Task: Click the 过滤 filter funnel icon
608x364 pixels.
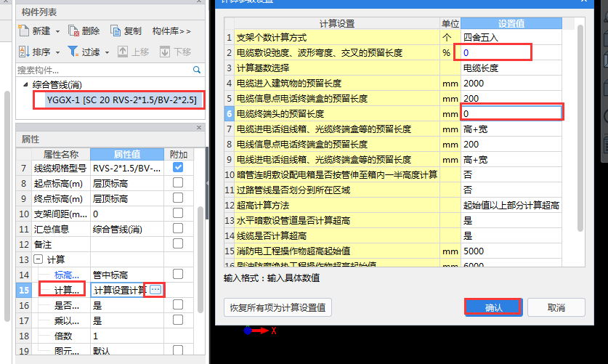Action: tap(73, 52)
